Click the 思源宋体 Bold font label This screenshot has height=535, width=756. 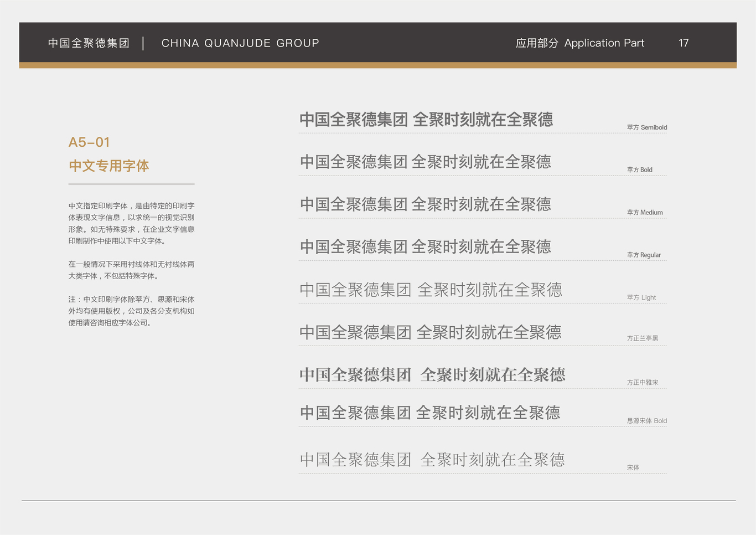[647, 421]
